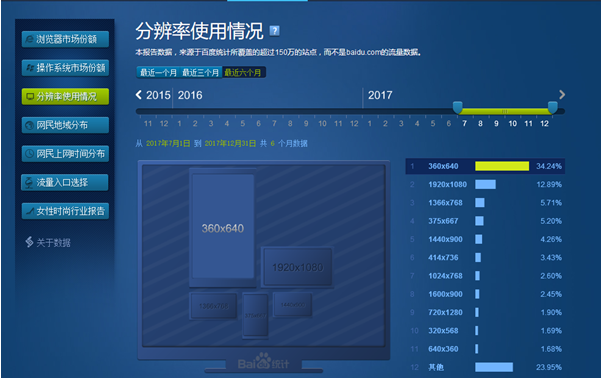Open 女性时尚行业报告 sidebar item

click(x=65, y=211)
